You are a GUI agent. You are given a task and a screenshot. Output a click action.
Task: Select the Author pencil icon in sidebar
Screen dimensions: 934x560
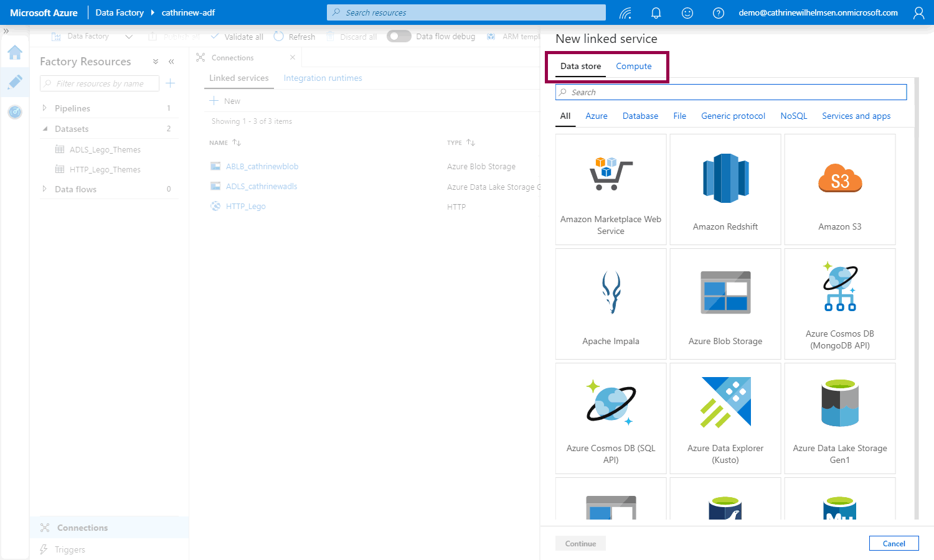coord(15,82)
